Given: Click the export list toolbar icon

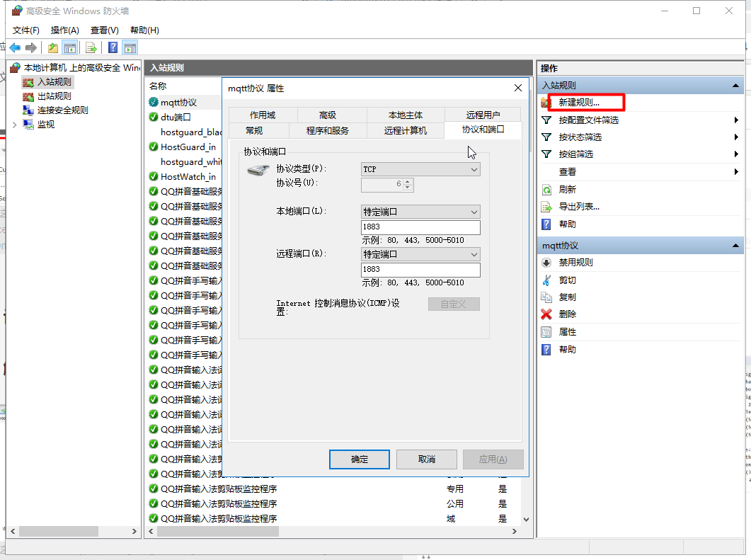Looking at the screenshot, I should (91, 47).
